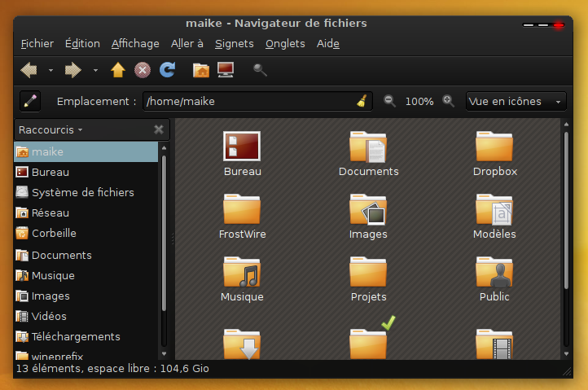Select Système de fichiers shortcut
588x390 pixels.
86,192
